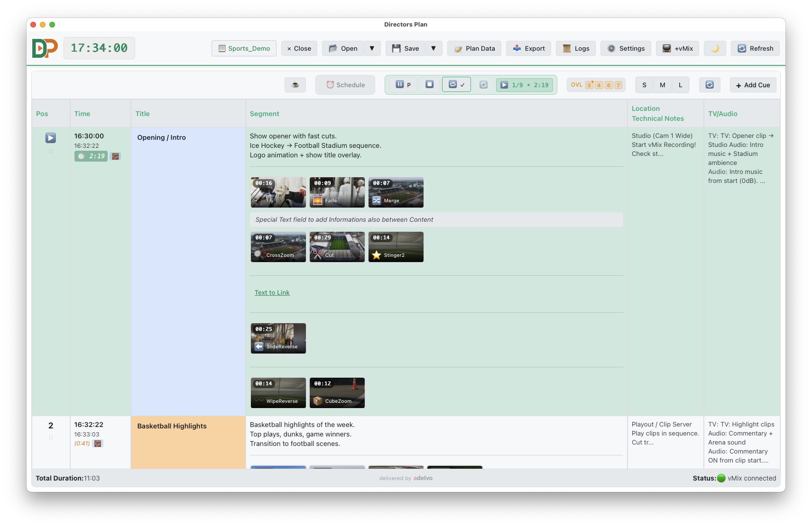Screen dimensions: 812x527
Task: Stop playback using the stop icon
Action: (x=429, y=84)
